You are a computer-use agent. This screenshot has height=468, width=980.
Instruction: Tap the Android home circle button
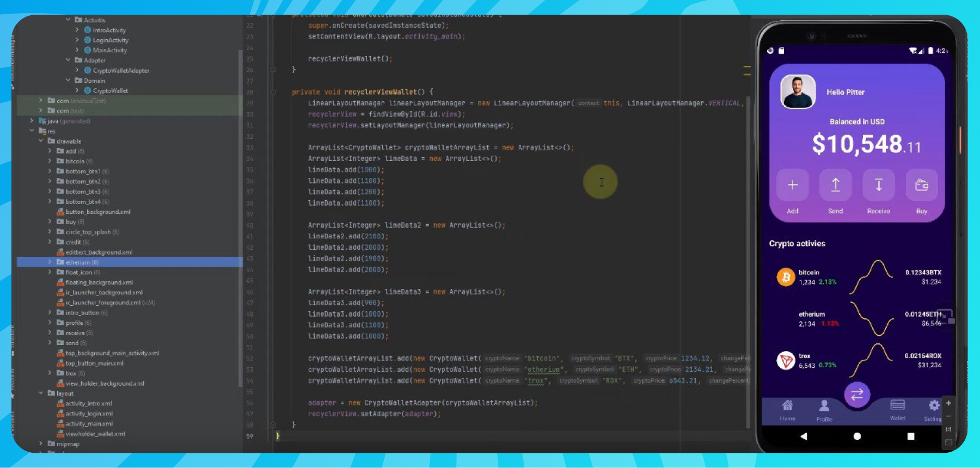coord(857,436)
